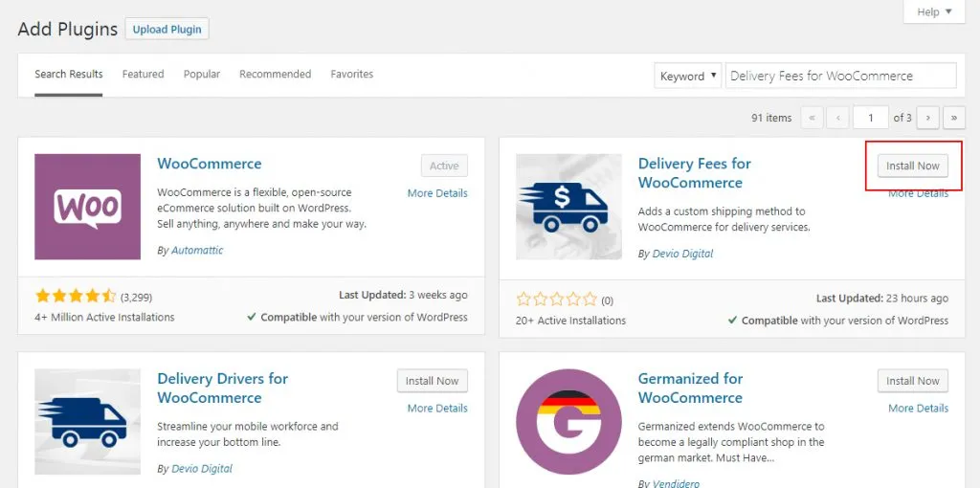Install Delivery Drivers for WooCommerce
This screenshot has width=980, height=488.
432,381
